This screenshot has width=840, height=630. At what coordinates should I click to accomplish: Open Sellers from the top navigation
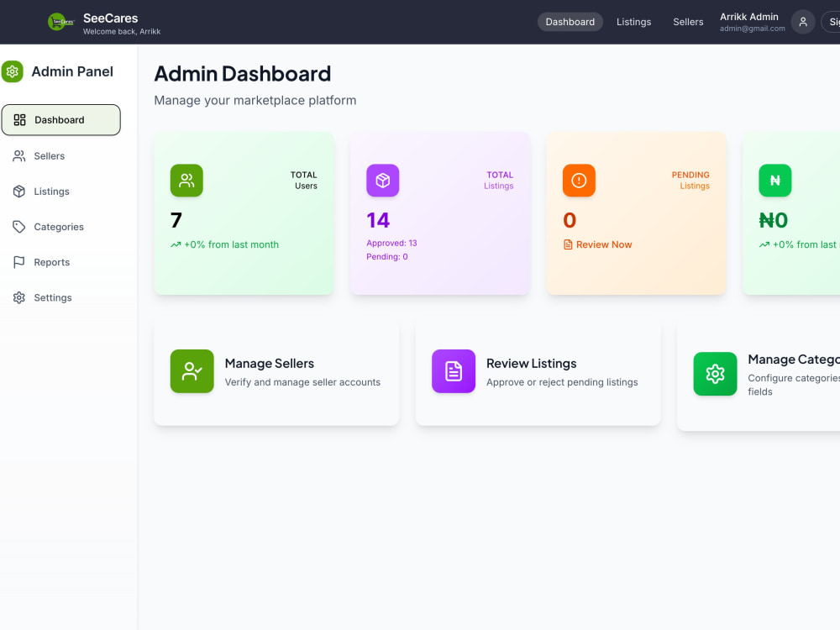click(x=688, y=22)
